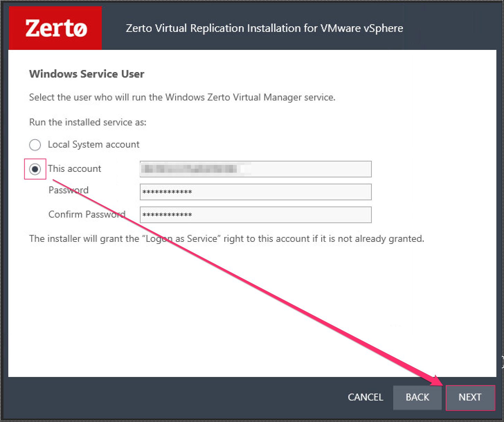
Task: Select the Local System account radio button
Action: pos(35,144)
